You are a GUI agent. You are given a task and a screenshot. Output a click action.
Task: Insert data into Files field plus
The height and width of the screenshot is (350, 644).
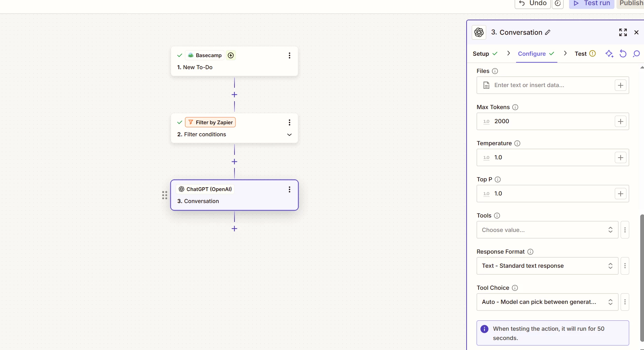[x=621, y=85]
